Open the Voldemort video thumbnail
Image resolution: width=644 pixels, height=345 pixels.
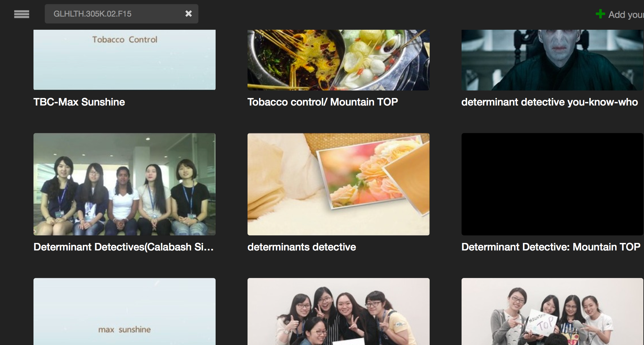point(552,60)
